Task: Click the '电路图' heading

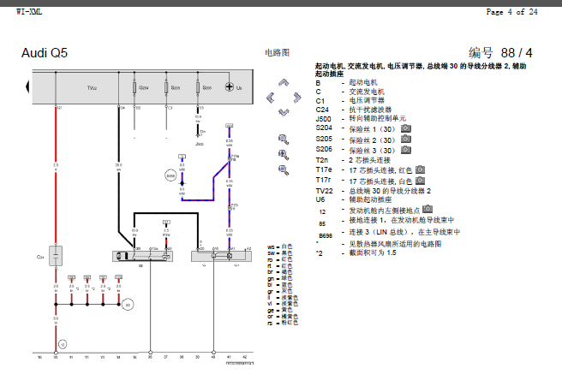Action: click(277, 52)
